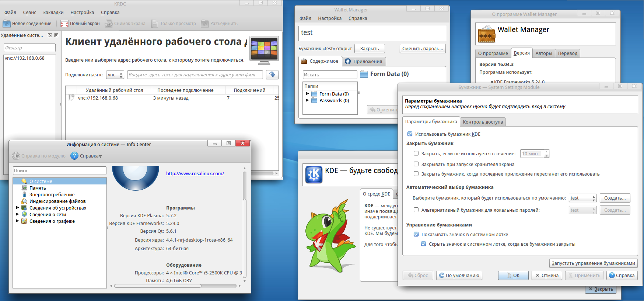Select the Сведения об устройствах icon
This screenshot has width=644, height=301.
(24, 208)
